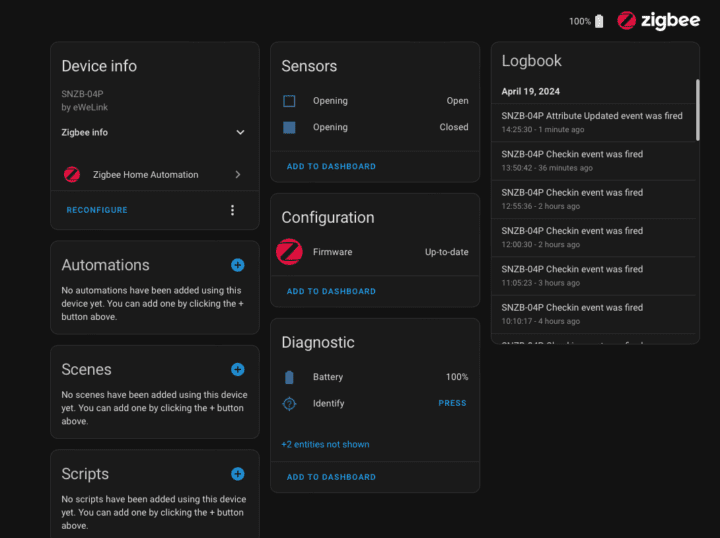
Task: Click Add to Dashboard under Configuration
Action: [331, 291]
